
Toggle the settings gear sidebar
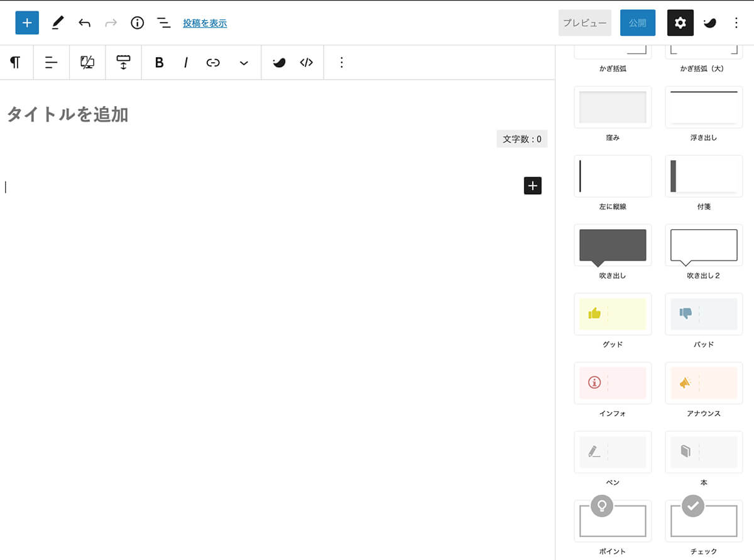click(680, 23)
